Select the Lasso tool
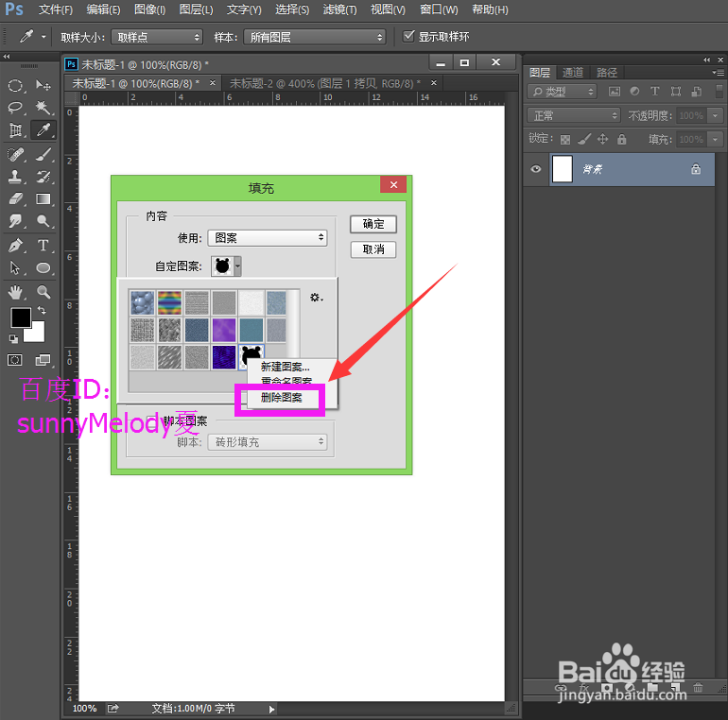This screenshot has width=728, height=720. point(15,108)
